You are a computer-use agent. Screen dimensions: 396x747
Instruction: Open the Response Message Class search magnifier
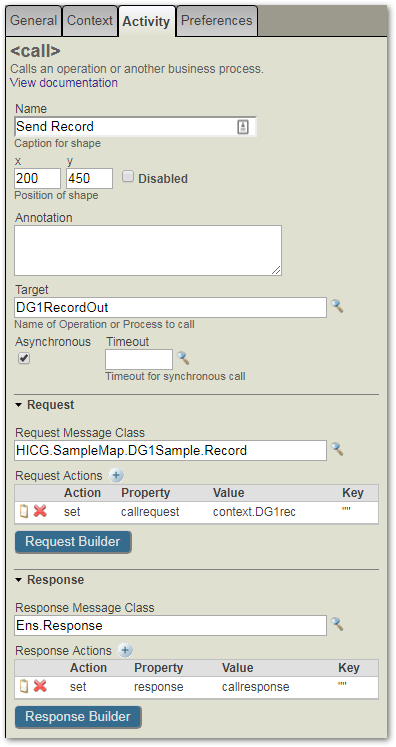click(337, 624)
